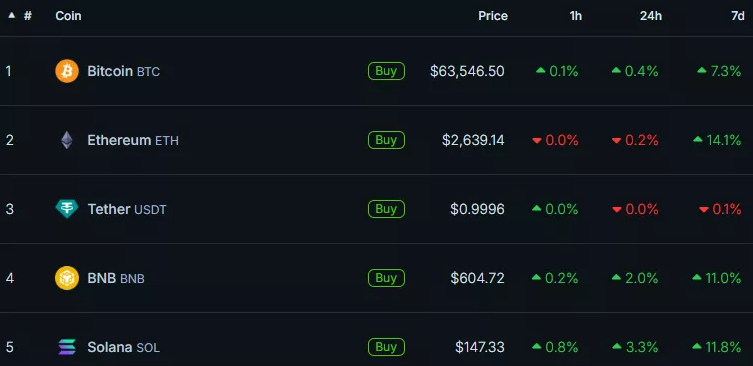The image size is (753, 366).
Task: Sort by the 1h change column
Action: pyautogui.click(x=575, y=15)
